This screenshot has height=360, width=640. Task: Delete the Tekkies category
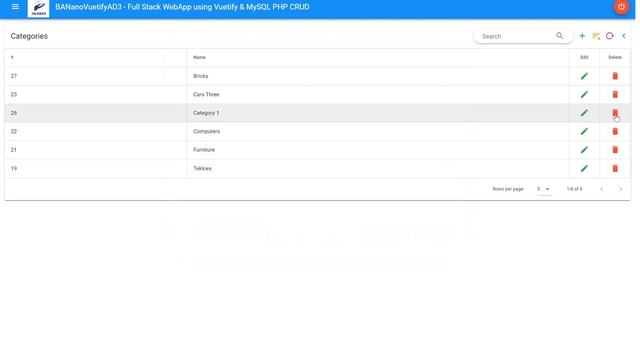(x=615, y=168)
